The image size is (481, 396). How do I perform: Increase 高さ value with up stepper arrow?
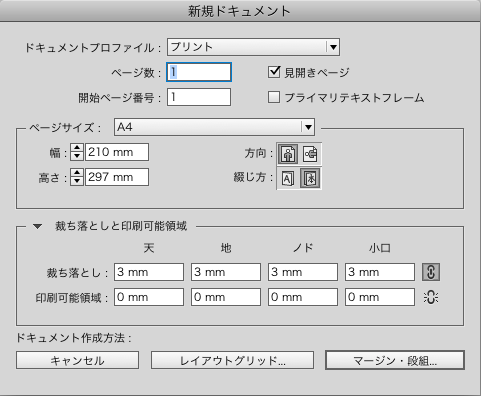(x=77, y=173)
